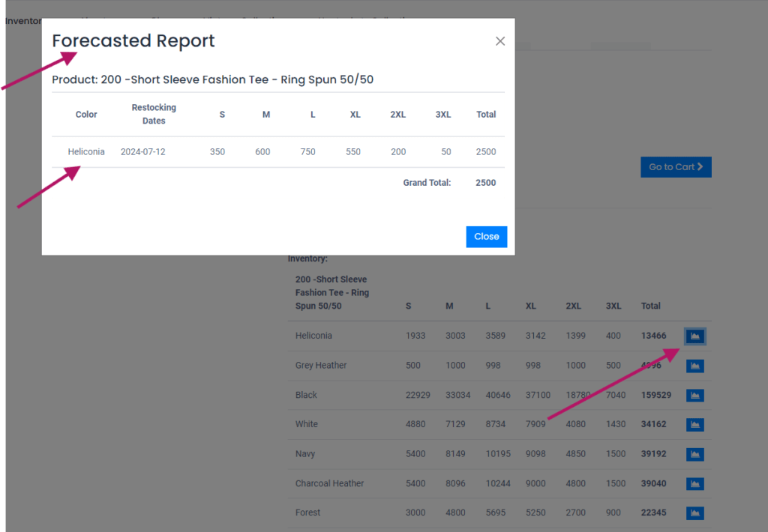Click forecast chart icon for Navy
This screenshot has height=532, width=768.
click(694, 454)
